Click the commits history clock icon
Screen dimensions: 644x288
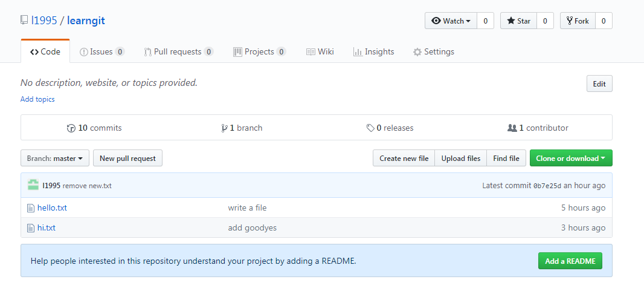(71, 128)
